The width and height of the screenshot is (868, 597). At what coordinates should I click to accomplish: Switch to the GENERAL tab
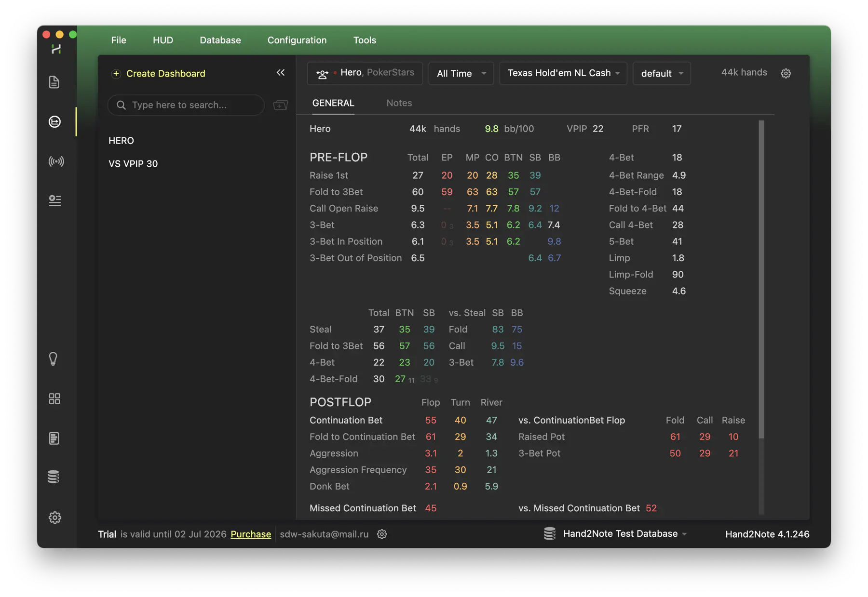click(333, 103)
